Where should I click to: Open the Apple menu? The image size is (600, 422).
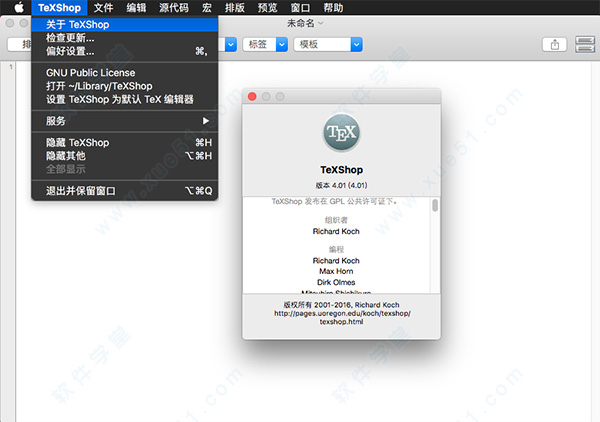[x=19, y=7]
